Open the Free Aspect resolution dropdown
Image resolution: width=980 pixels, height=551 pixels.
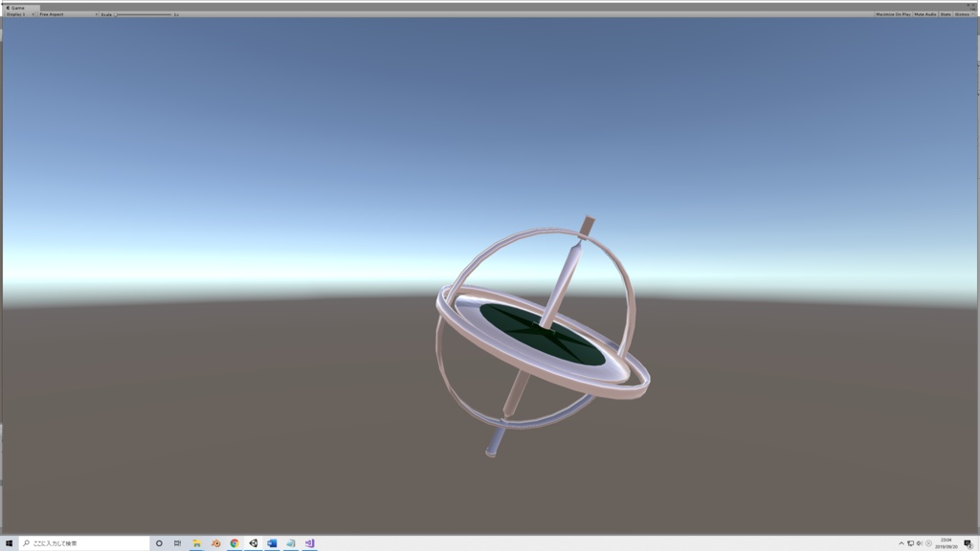(x=68, y=14)
